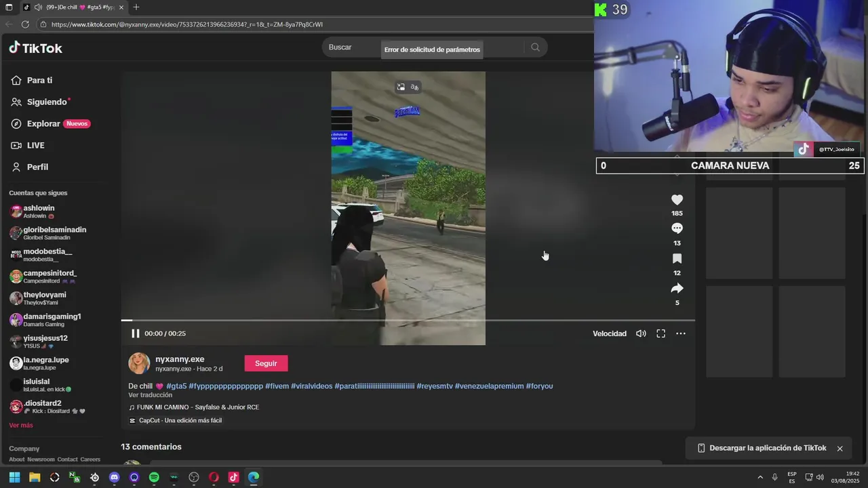868x488 pixels.
Task: Pause the video playback
Action: tap(135, 333)
